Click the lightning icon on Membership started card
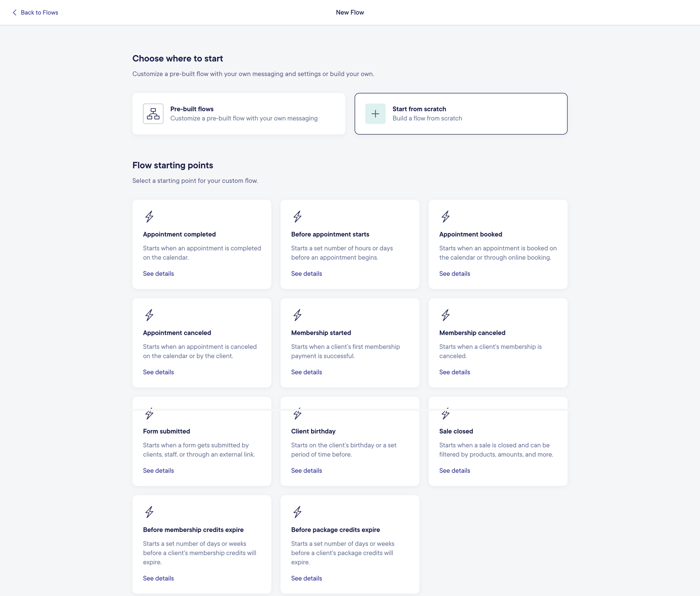This screenshot has width=700, height=596. [297, 315]
